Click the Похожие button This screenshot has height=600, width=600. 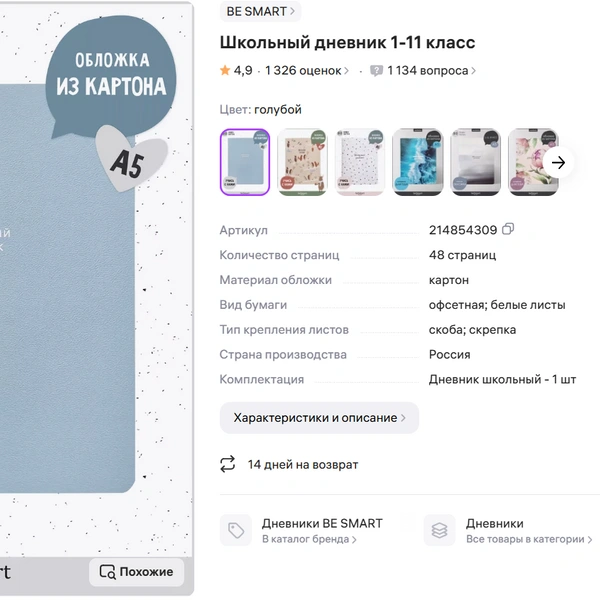pos(137,572)
